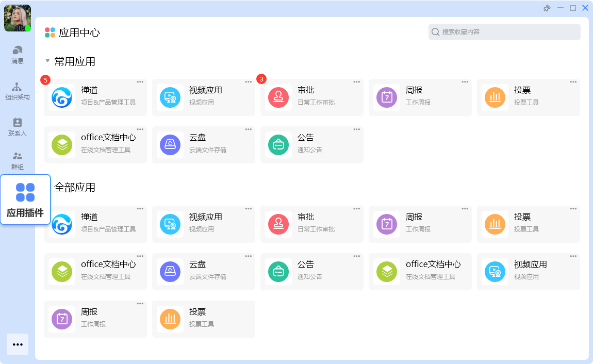Screen dimensions: 593x364
Task: Click the 搜索收藏内容 search field
Action: pos(504,32)
